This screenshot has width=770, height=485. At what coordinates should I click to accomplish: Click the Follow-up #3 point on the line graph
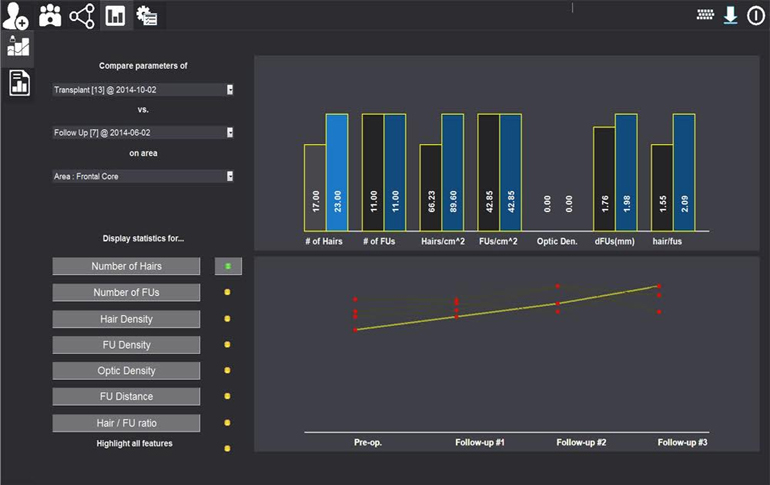tap(659, 286)
